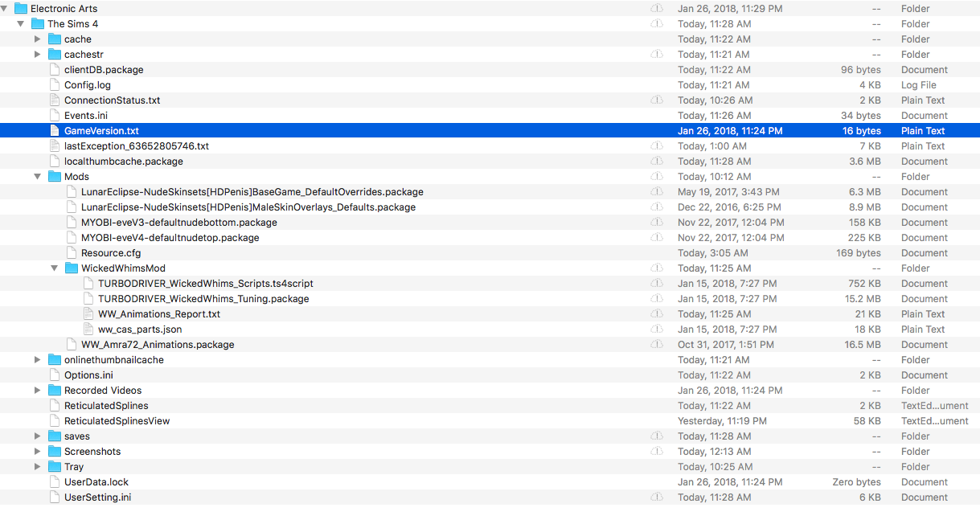Click the ww_cas_parts.json file icon
The image size is (980, 520).
point(88,330)
